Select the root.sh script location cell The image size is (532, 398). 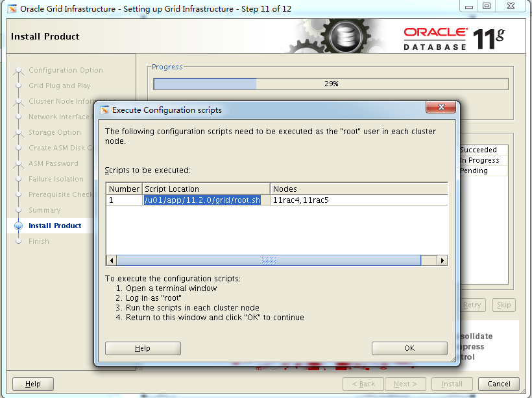(x=206, y=200)
